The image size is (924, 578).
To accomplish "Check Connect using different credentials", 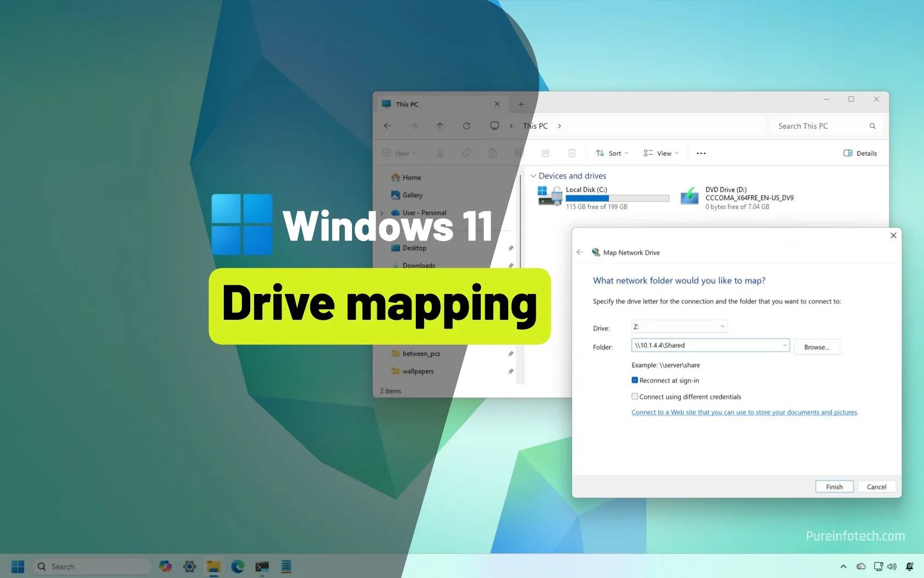I will pyautogui.click(x=634, y=396).
